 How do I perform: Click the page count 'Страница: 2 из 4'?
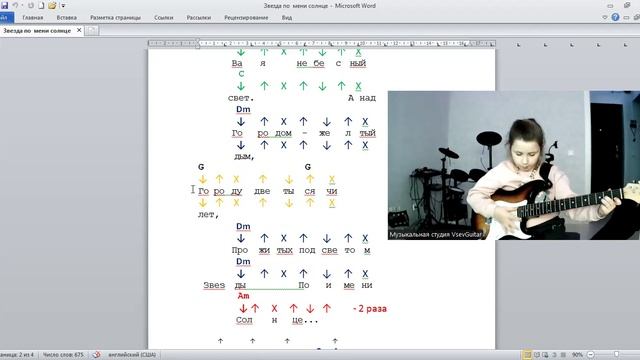click(x=17, y=355)
